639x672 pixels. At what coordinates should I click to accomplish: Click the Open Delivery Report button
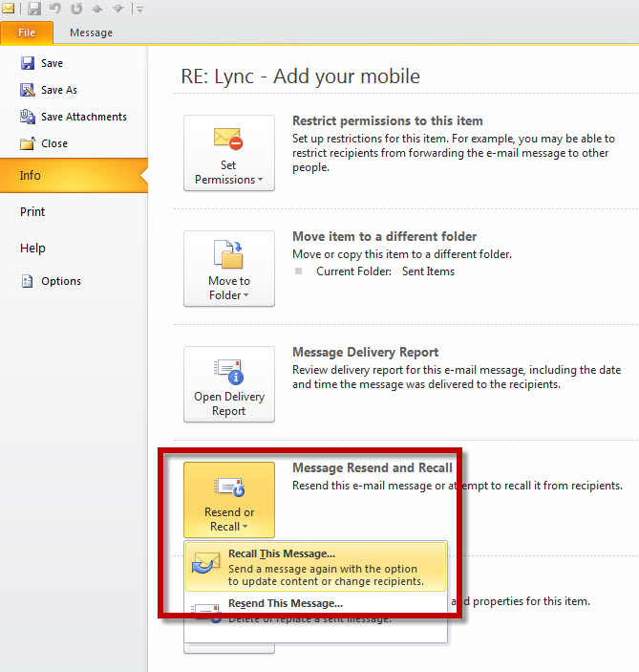click(x=229, y=384)
